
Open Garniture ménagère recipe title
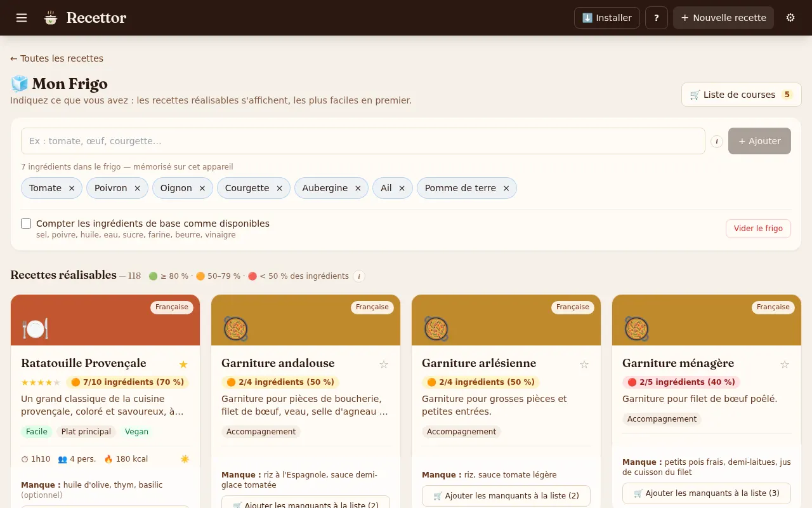678,363
